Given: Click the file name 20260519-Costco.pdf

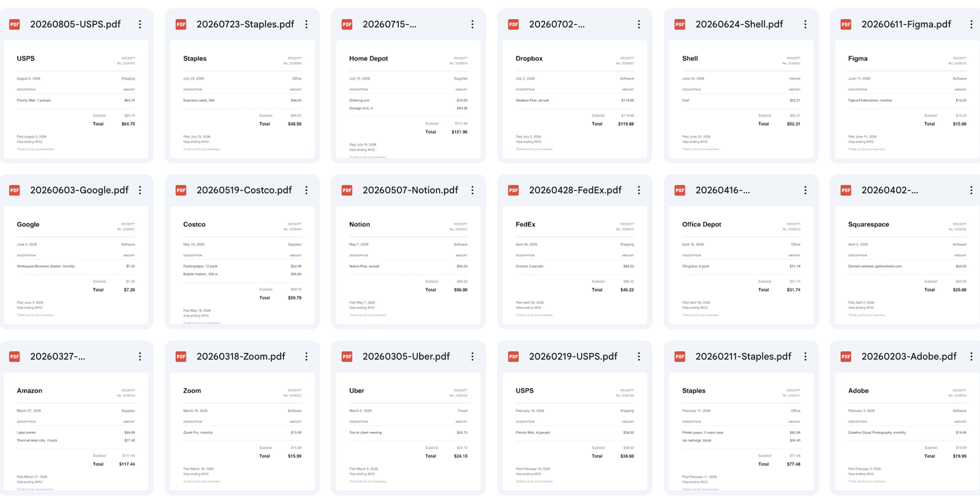Looking at the screenshot, I should tap(244, 190).
